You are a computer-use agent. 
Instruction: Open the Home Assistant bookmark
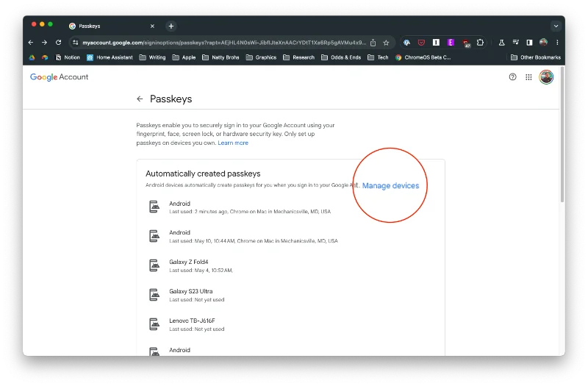click(x=110, y=57)
